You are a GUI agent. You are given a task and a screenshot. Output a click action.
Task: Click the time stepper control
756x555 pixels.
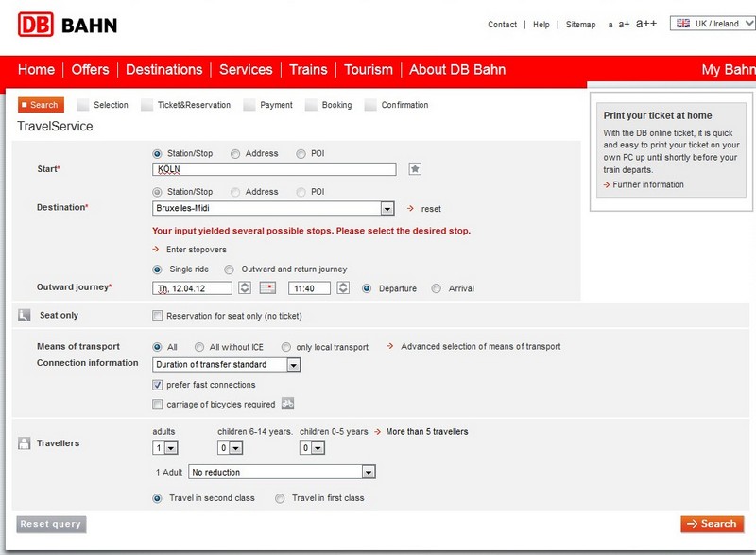coord(343,287)
